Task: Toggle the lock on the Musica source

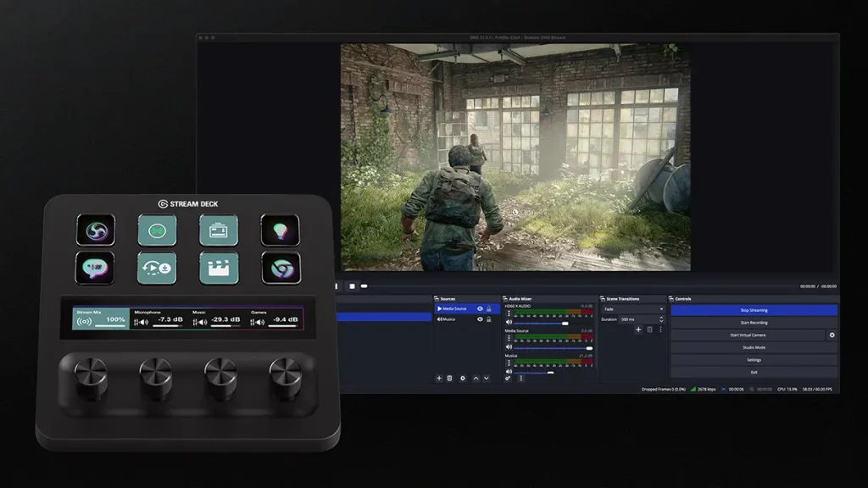Action: click(x=489, y=319)
